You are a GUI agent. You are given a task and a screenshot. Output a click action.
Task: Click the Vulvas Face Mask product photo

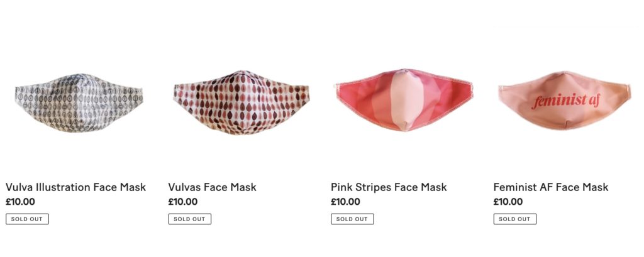point(240,102)
